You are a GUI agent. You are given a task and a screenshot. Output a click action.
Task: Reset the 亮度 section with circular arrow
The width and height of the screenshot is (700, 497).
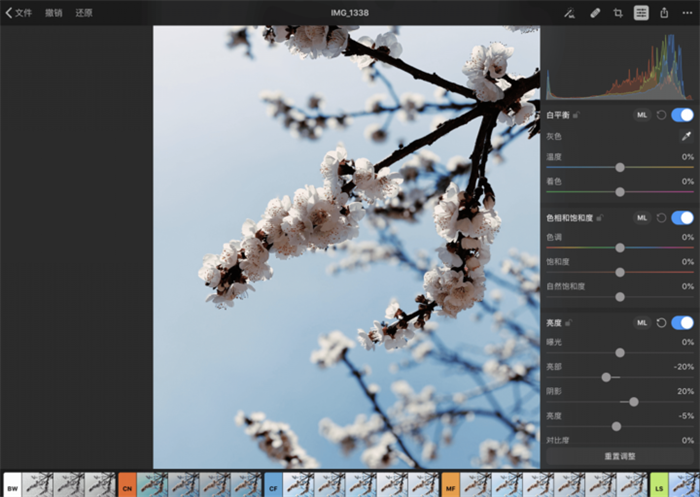[662, 323]
